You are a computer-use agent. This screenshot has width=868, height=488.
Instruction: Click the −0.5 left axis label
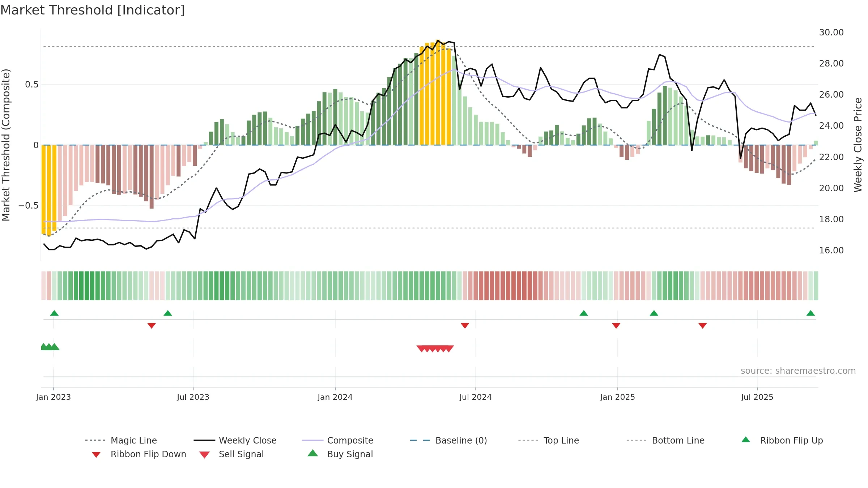click(29, 205)
